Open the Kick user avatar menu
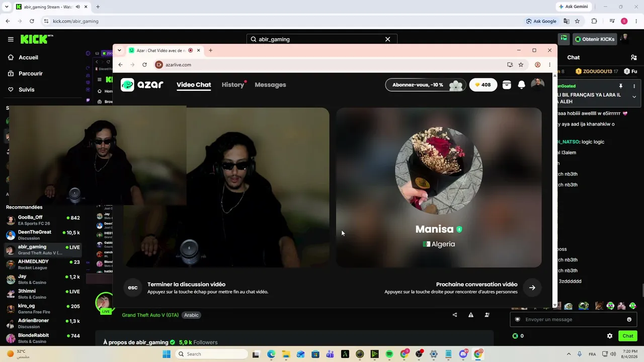The height and width of the screenshot is (362, 644). coord(625,39)
